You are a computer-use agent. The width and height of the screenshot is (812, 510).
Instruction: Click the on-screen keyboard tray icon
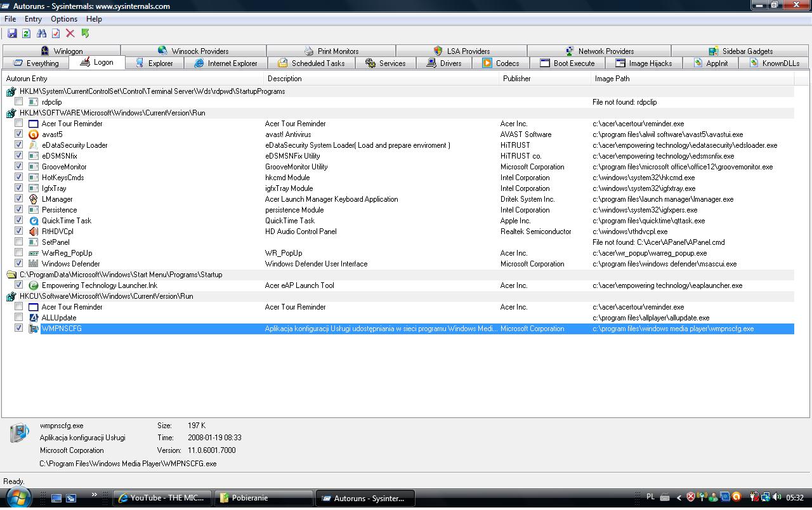coord(665,498)
